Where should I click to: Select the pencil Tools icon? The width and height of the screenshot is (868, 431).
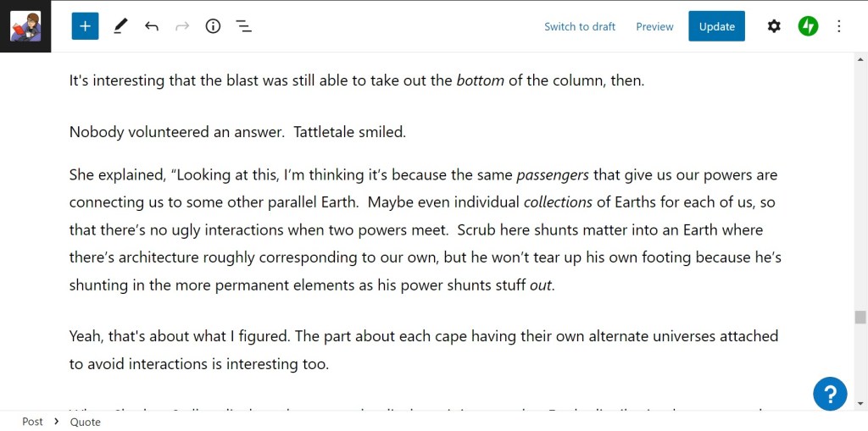(x=120, y=26)
